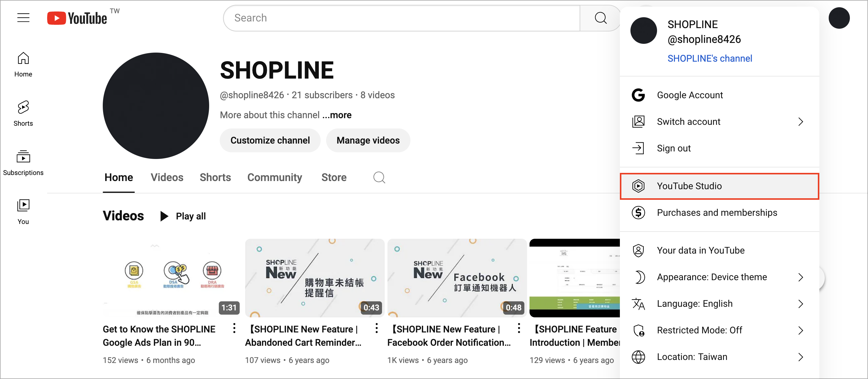Click the channel search magnifier icon
Image resolution: width=868 pixels, height=379 pixels.
379,177
